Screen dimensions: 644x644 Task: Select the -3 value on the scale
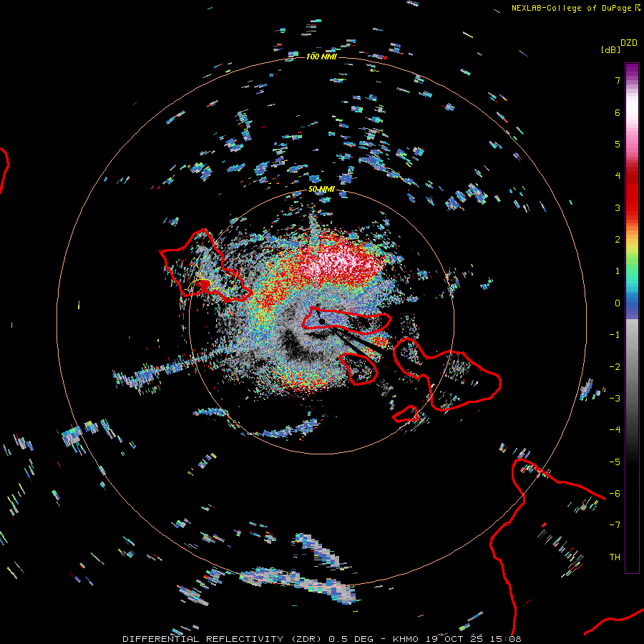coord(615,399)
